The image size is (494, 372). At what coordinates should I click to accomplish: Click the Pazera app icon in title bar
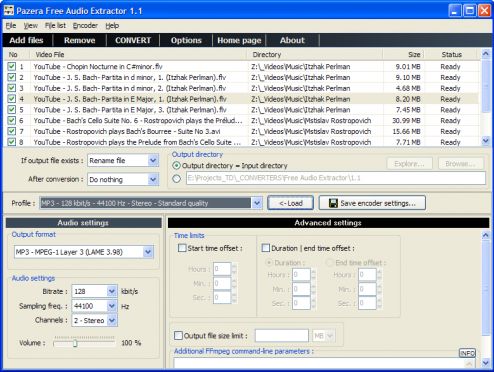click(9, 11)
